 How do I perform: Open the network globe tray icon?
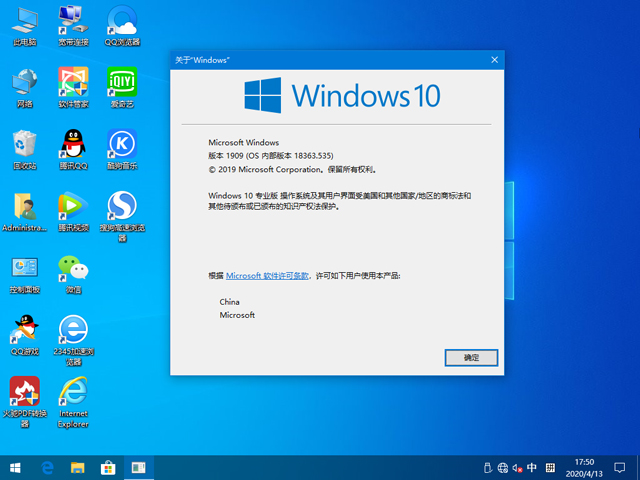click(503, 468)
